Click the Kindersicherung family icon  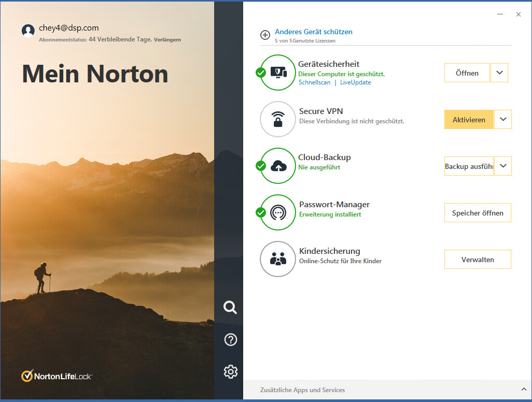[278, 259]
